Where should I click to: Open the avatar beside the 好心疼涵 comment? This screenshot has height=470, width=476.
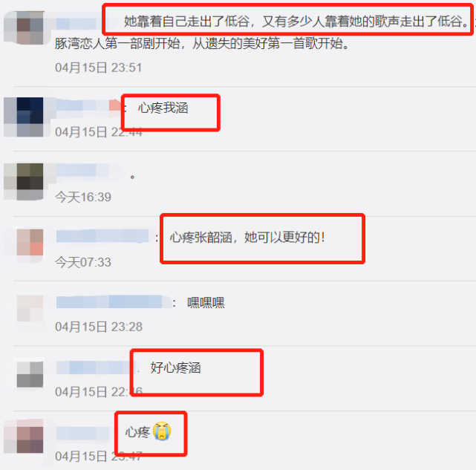[30, 374]
